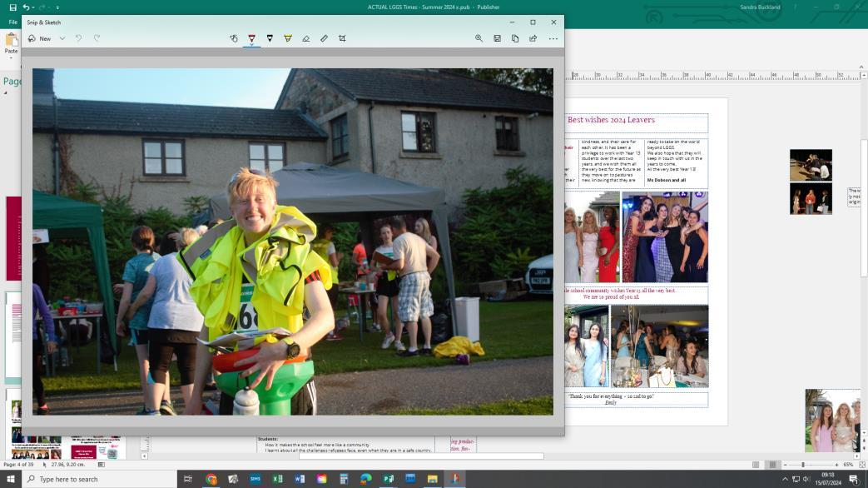
Task: Select the group prom photo in blue dresses
Action: tap(665, 237)
